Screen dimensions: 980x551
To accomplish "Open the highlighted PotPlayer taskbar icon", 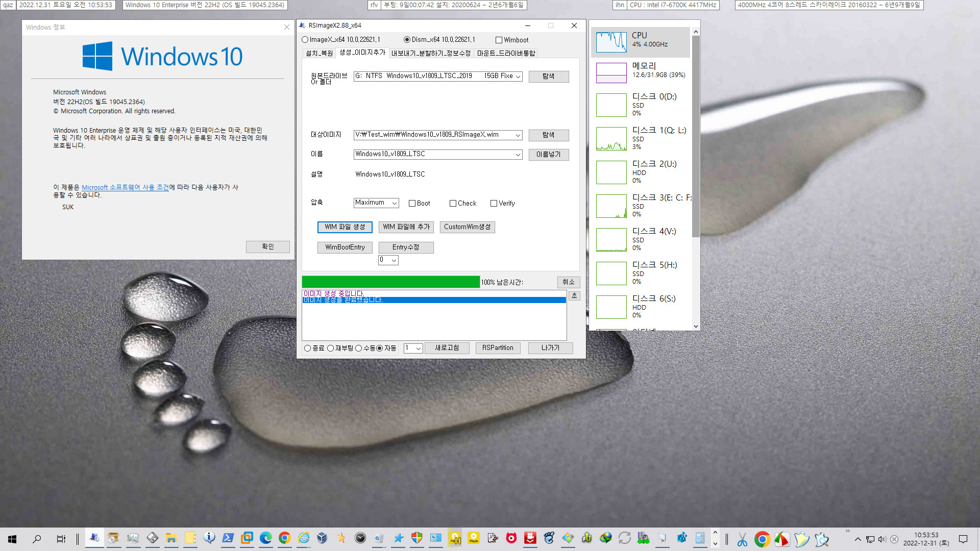I will point(455,538).
